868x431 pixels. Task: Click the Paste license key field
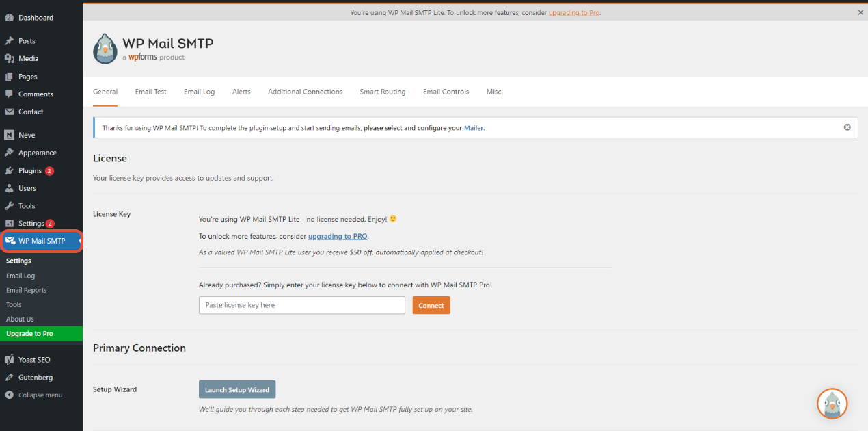[302, 305]
